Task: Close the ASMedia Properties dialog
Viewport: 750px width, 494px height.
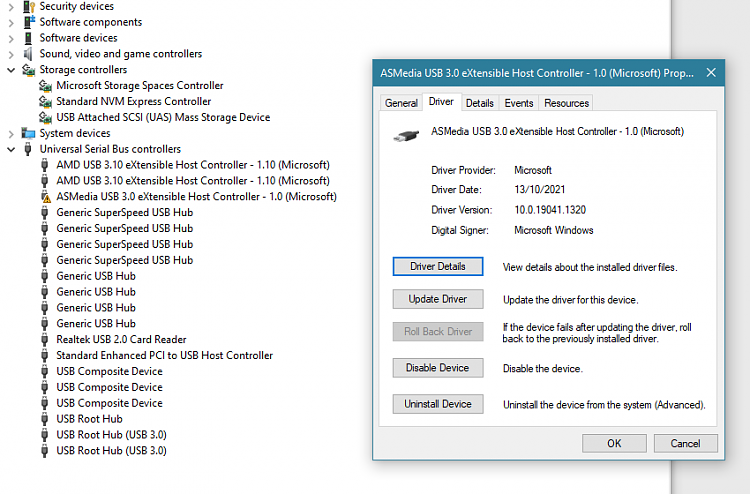Action: click(x=711, y=73)
